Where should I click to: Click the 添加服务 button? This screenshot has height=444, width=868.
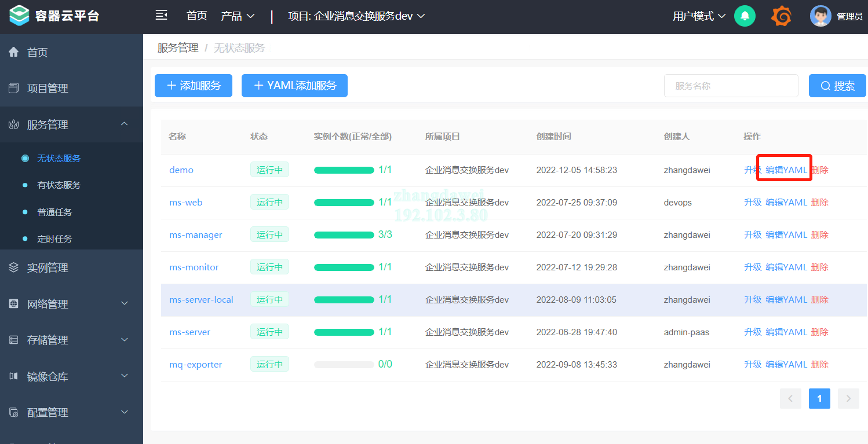pyautogui.click(x=194, y=86)
